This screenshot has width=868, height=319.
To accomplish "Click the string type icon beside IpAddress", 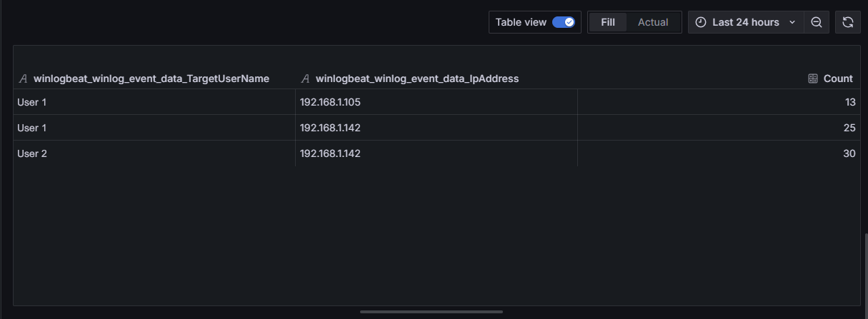I will tap(306, 79).
